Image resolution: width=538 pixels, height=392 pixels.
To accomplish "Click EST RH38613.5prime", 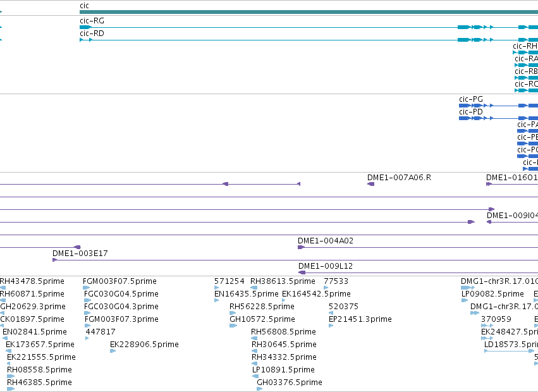I will pos(283,281).
